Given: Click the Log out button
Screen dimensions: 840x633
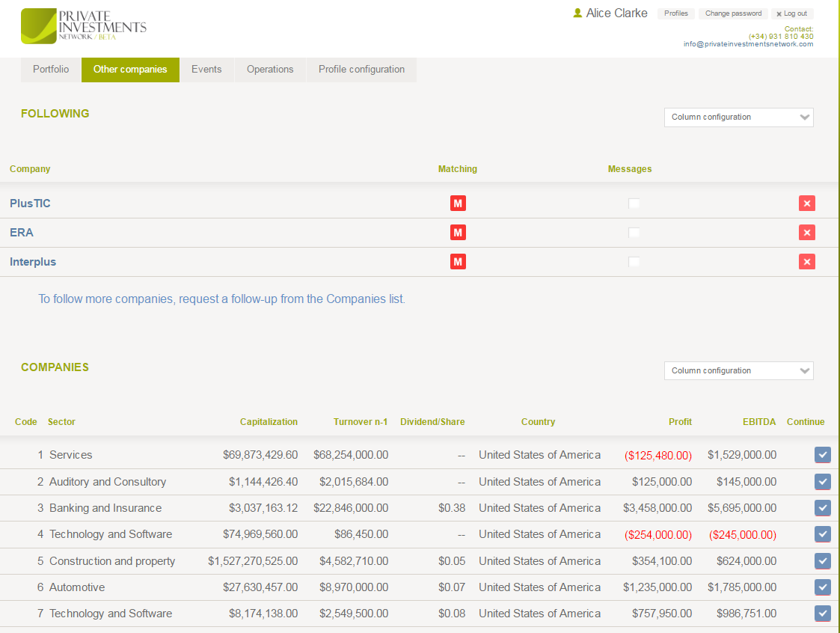Looking at the screenshot, I should coord(791,13).
